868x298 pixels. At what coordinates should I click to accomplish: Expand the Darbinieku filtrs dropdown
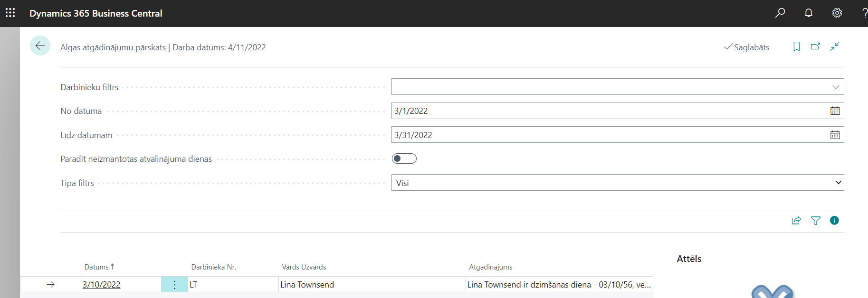836,87
